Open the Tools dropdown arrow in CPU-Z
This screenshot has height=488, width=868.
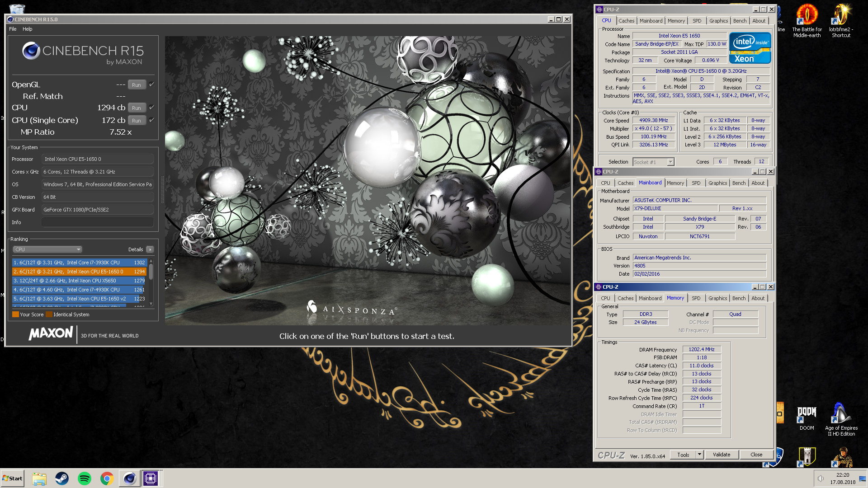coord(699,455)
